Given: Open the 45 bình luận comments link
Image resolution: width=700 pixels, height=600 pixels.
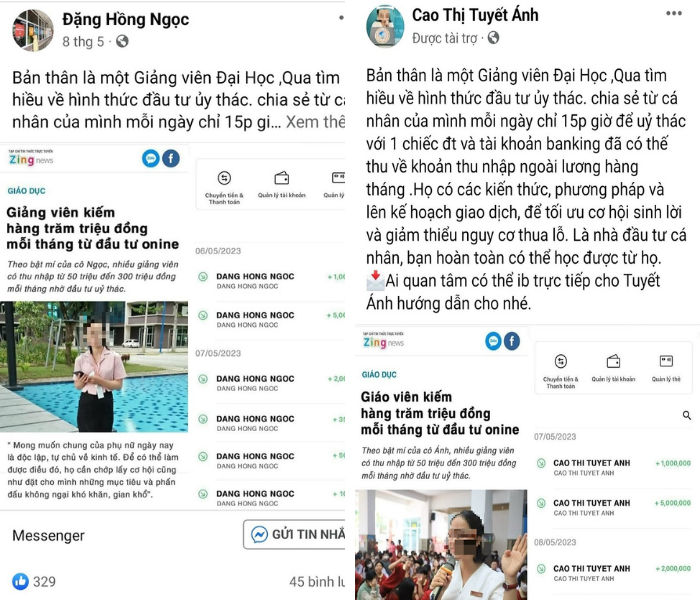Looking at the screenshot, I should [317, 582].
